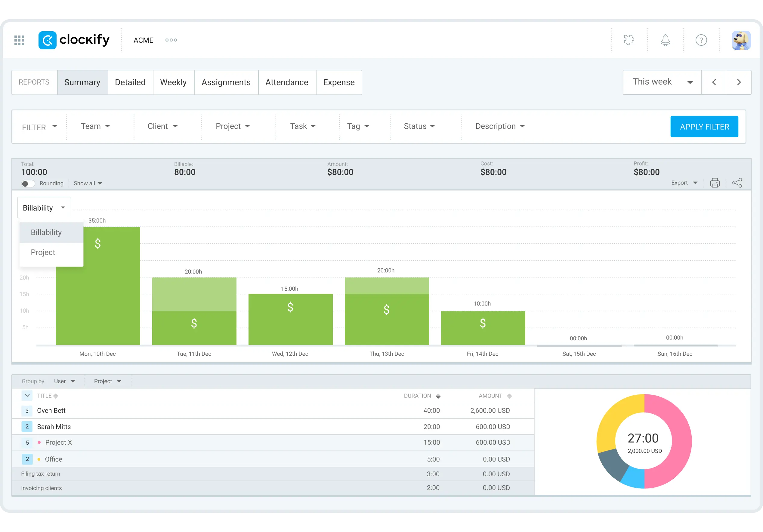
Task: Switch to the Expense report tab
Action: (339, 82)
